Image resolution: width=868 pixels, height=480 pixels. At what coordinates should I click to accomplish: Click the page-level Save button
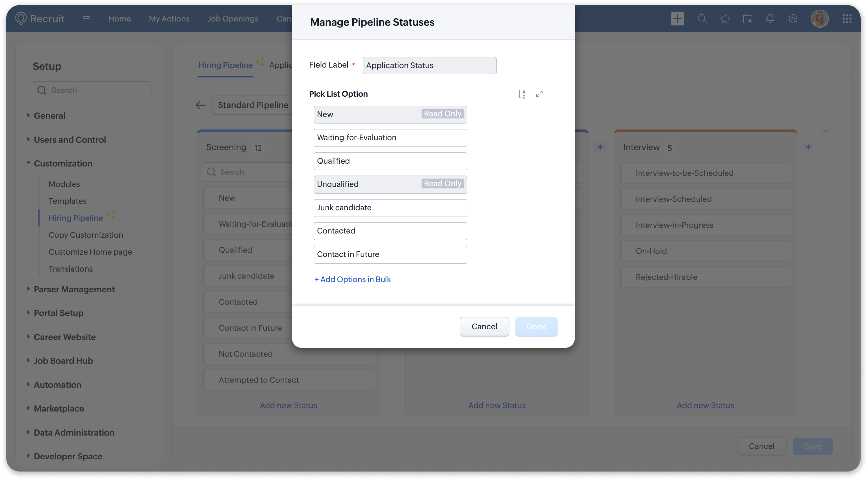coord(812,446)
